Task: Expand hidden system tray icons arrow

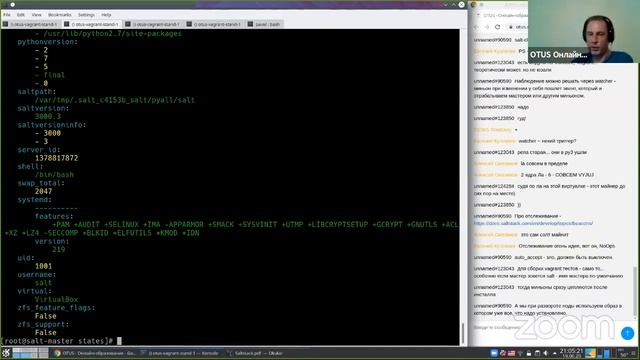Action: [x=554, y=353]
